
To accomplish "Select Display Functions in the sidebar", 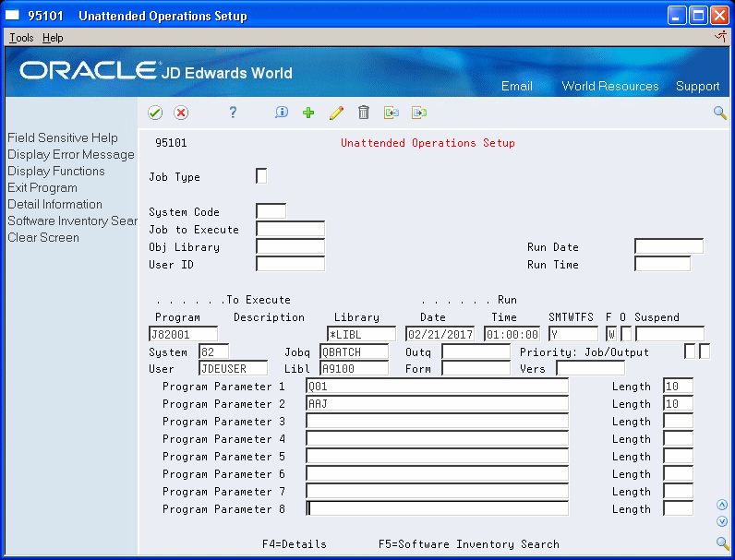I will [56, 171].
